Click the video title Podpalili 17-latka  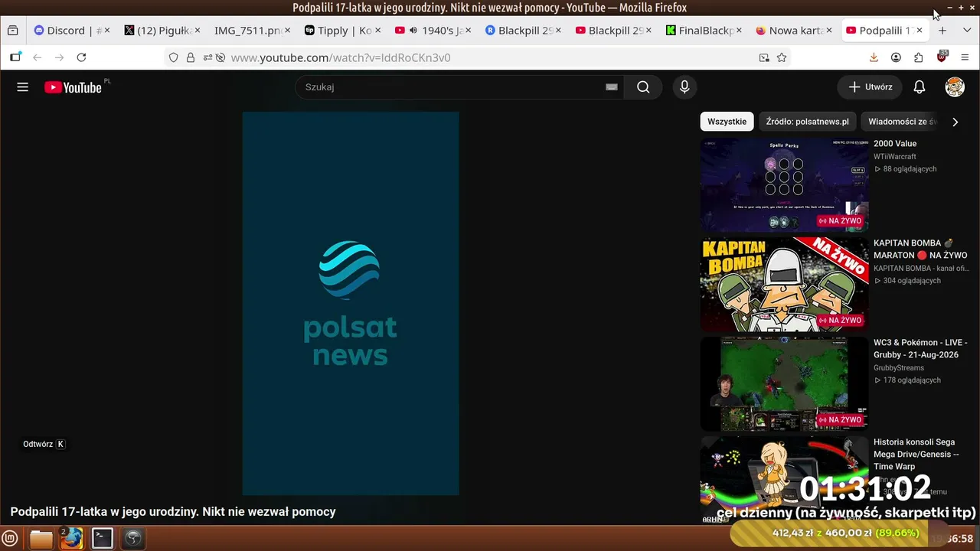173,512
